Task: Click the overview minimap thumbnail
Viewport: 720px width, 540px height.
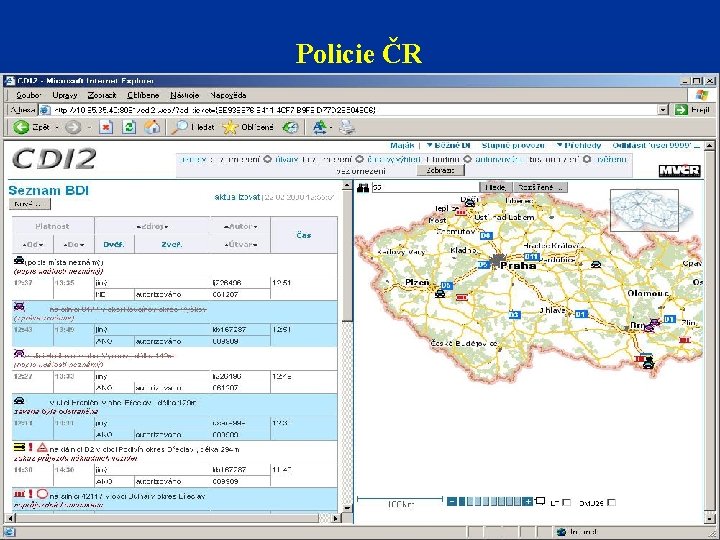Action: pyautogui.click(x=644, y=210)
